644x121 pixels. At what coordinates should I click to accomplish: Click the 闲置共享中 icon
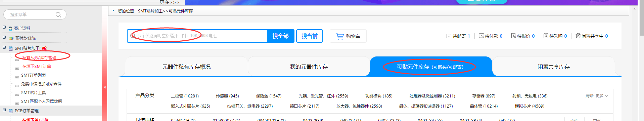(578, 36)
